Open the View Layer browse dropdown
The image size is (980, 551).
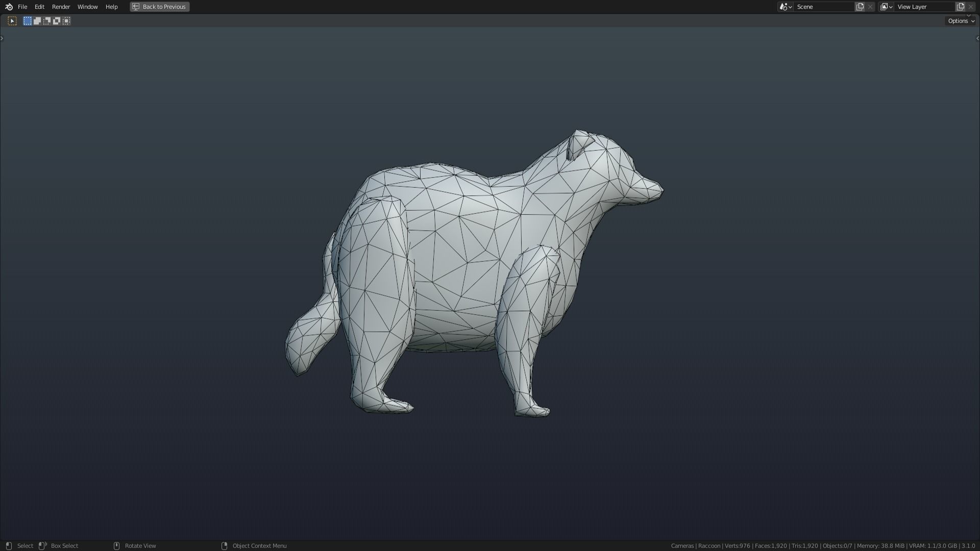(886, 7)
